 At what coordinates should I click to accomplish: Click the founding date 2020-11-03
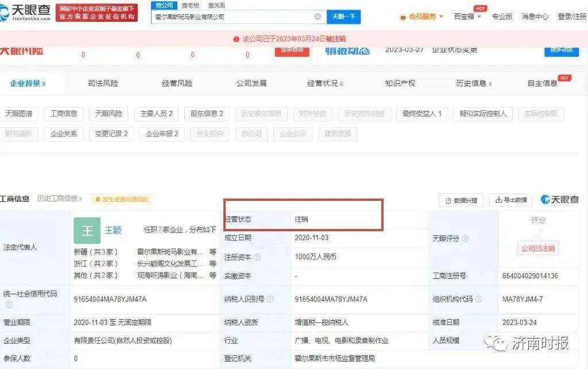click(312, 238)
